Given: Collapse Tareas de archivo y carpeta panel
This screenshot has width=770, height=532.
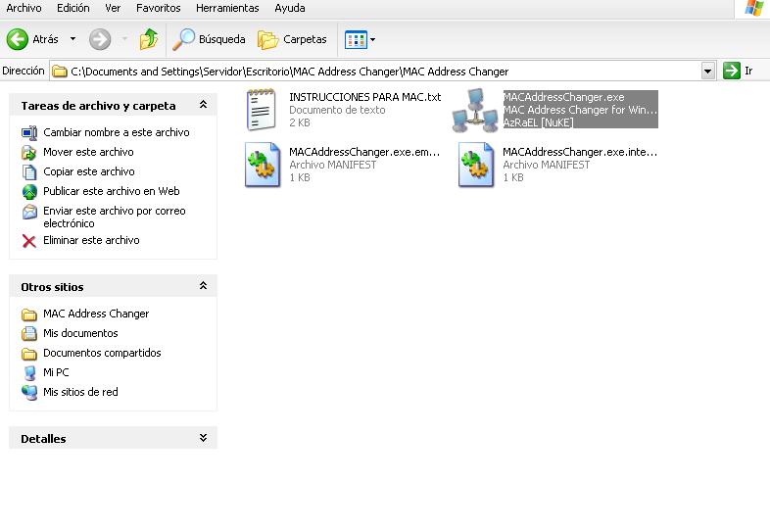Looking at the screenshot, I should click(x=203, y=105).
